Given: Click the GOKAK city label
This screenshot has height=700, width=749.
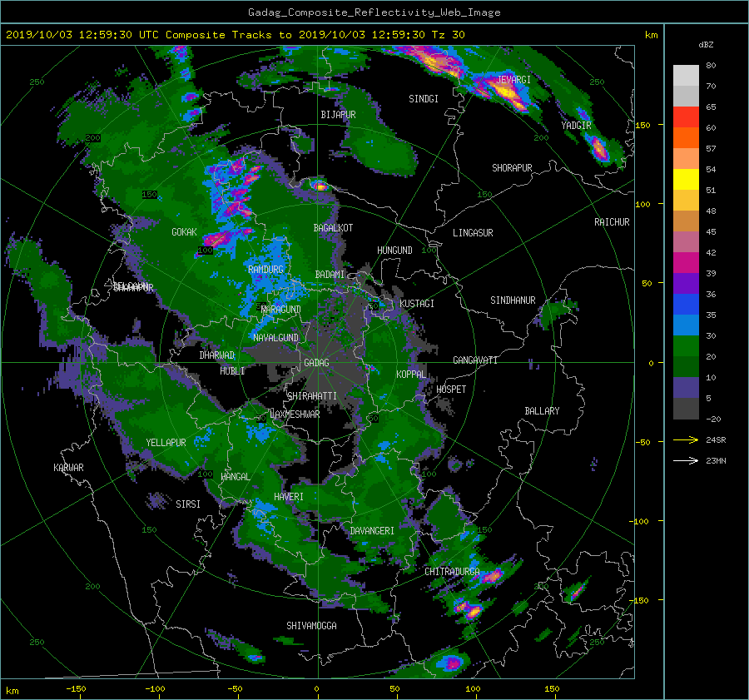Looking at the screenshot, I should click(x=184, y=231).
